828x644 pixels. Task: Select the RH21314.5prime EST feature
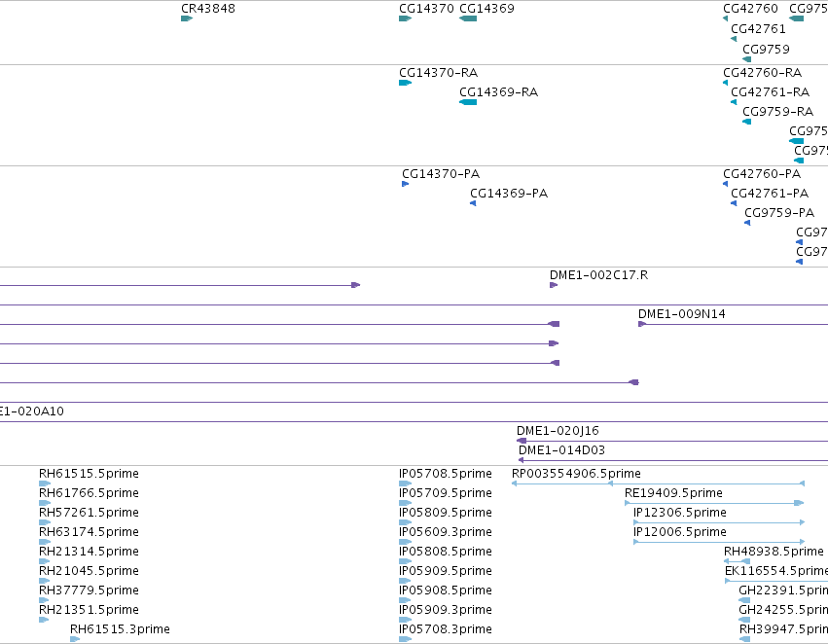(45, 561)
